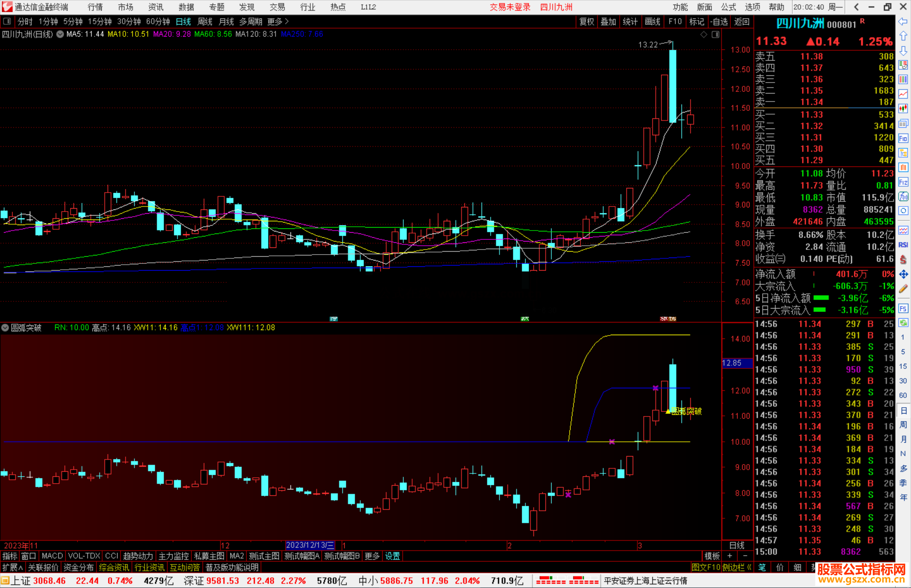The width and height of the screenshot is (911, 588).
Task: Click the F12 trading sidebar icon
Action: click(903, 182)
